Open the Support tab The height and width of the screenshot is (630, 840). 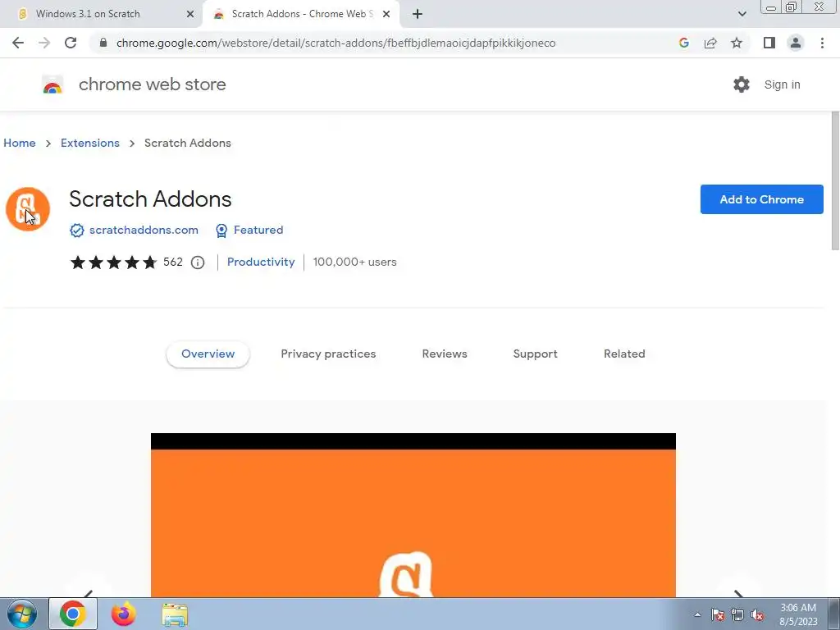pos(535,354)
